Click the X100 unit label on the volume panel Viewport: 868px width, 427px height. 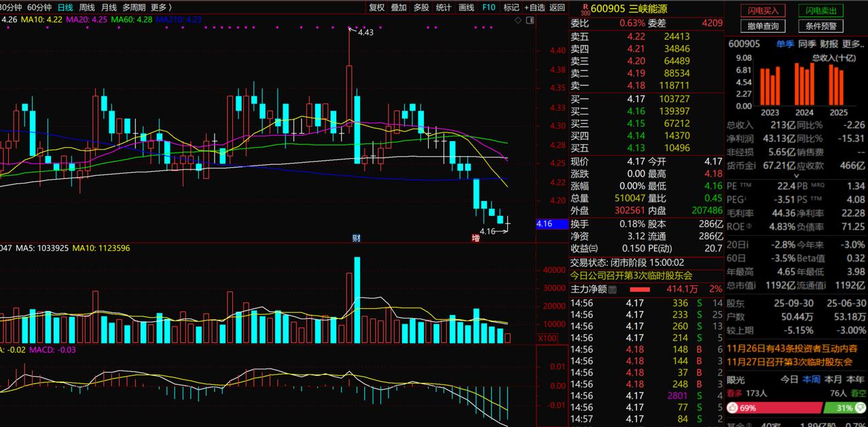(x=547, y=338)
